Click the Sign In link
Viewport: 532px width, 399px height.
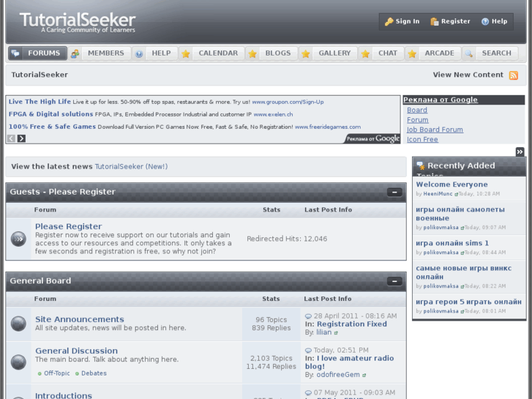[x=408, y=21]
